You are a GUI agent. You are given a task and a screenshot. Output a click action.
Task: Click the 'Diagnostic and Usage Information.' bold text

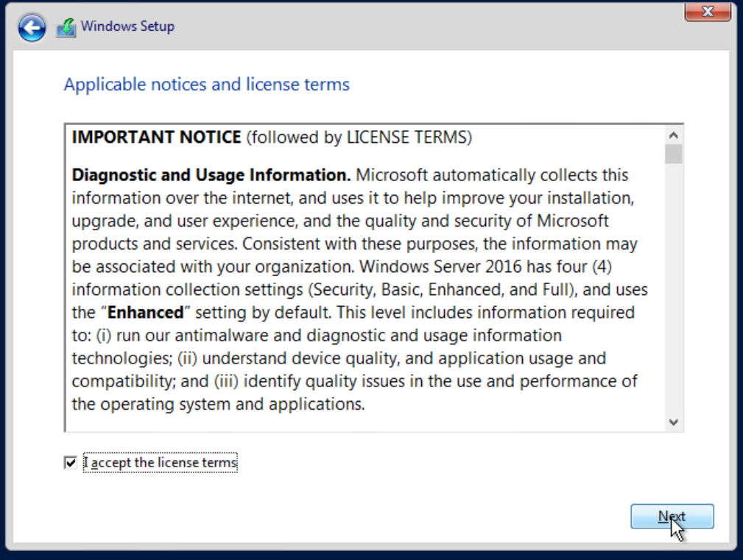(x=211, y=176)
